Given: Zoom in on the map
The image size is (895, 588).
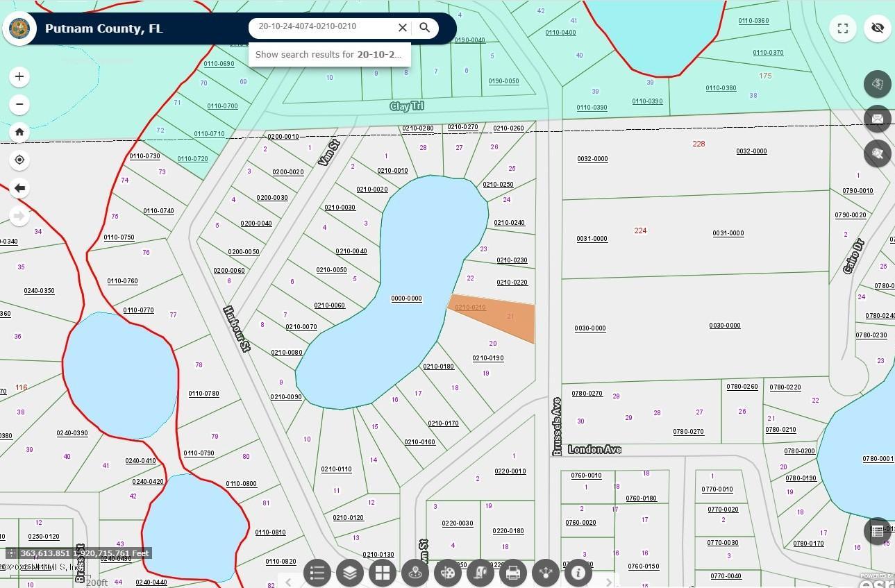Looking at the screenshot, I should pos(19,76).
